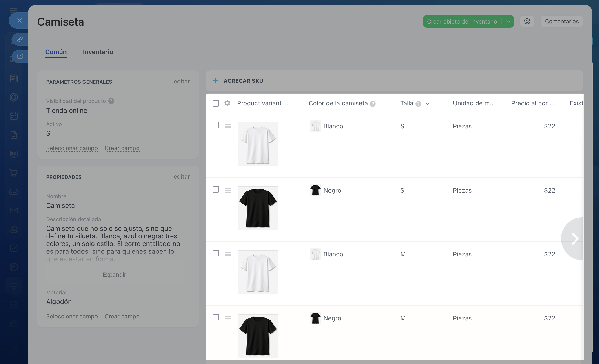This screenshot has height=364, width=599.
Task: Tick the select-all checkbox in table header
Action: pos(216,103)
